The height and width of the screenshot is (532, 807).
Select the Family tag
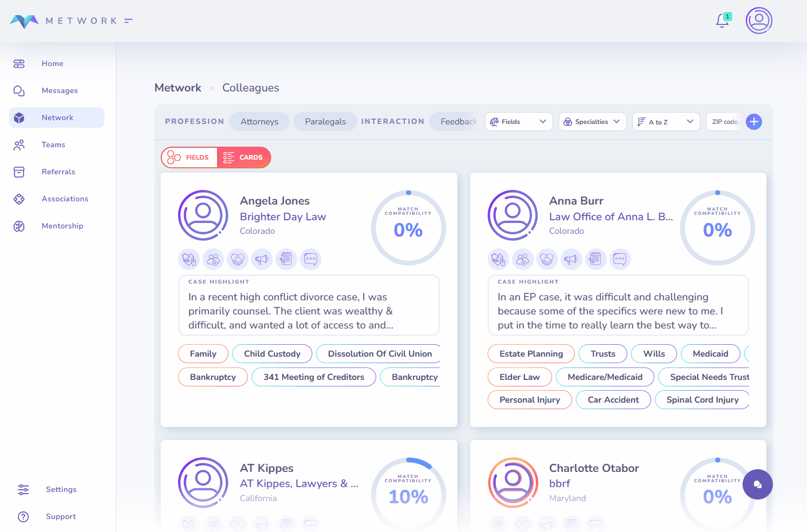pyautogui.click(x=203, y=354)
